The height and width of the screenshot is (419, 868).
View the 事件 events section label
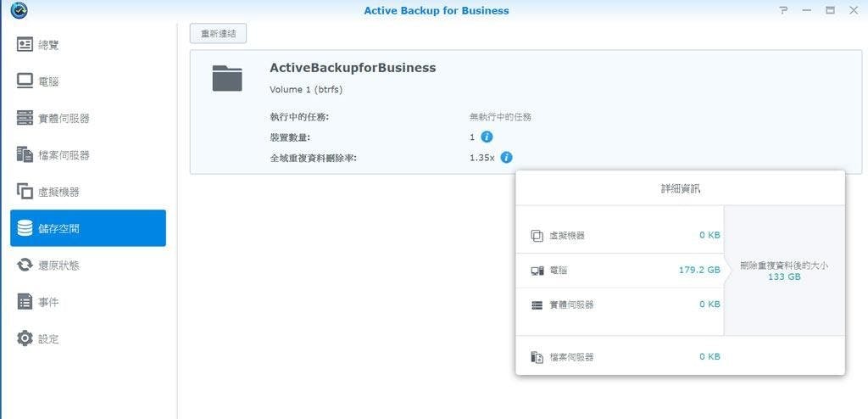coord(48,303)
